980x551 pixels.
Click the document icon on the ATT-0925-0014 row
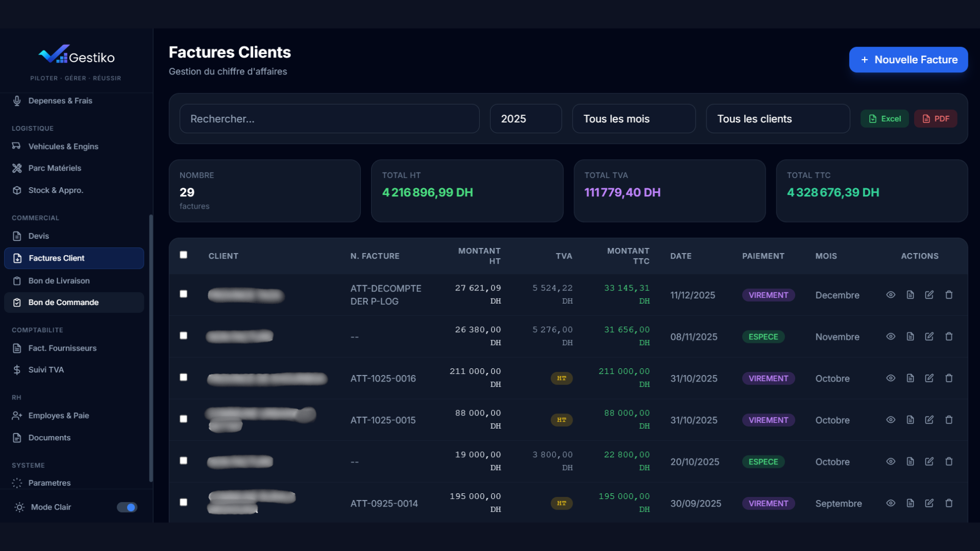(x=910, y=503)
